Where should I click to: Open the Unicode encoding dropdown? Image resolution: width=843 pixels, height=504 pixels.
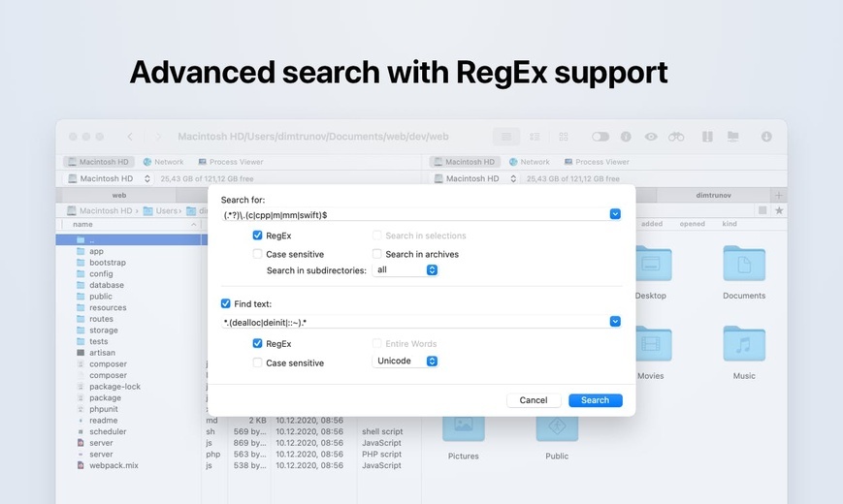[x=405, y=361]
